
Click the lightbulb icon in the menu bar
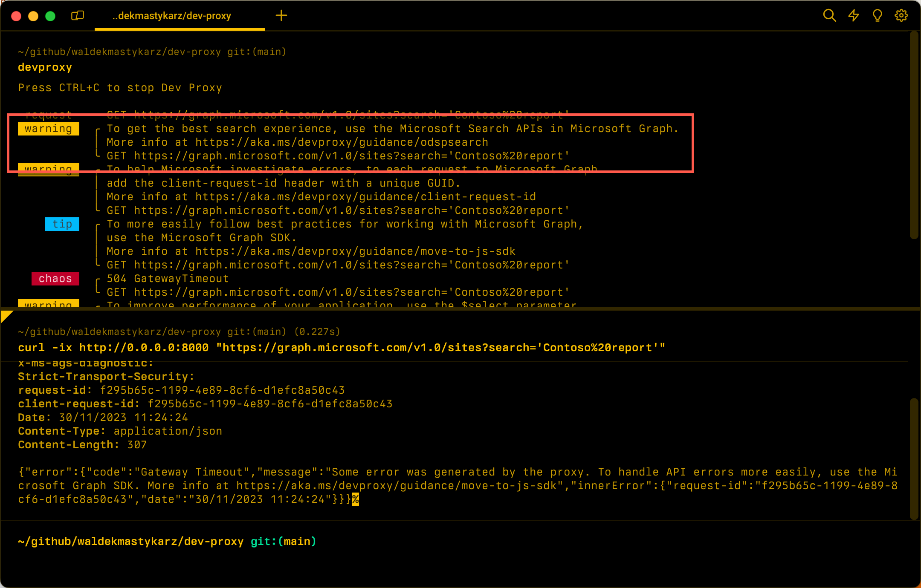click(878, 15)
